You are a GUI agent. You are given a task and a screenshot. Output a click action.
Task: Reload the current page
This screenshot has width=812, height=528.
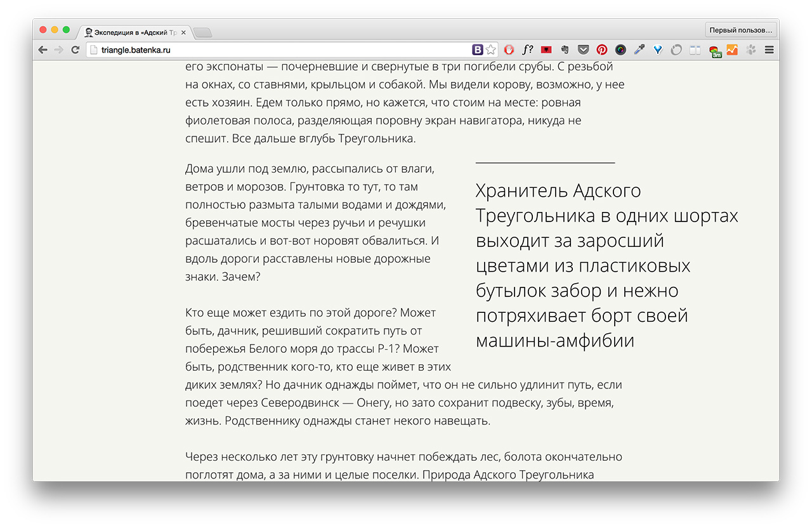point(75,49)
